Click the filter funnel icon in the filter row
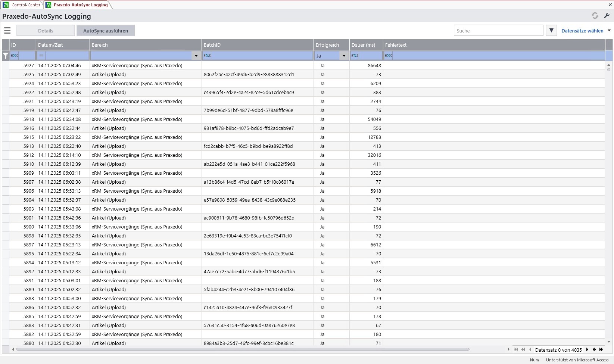The width and height of the screenshot is (614, 364). (x=5, y=56)
